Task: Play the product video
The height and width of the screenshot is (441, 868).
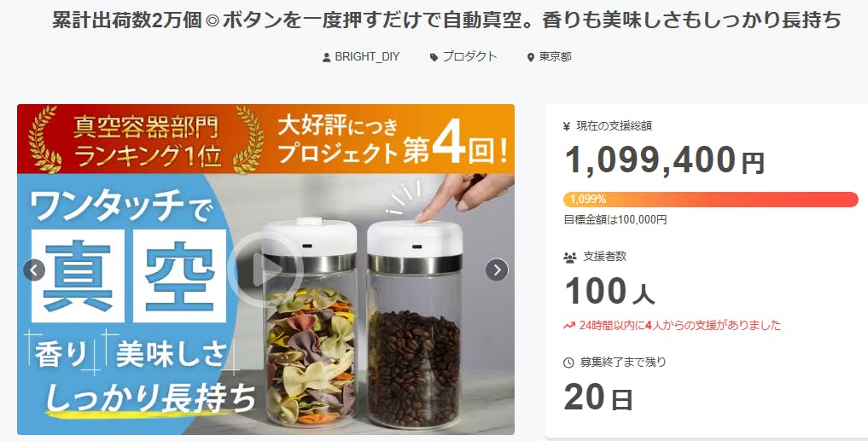Action: point(265,269)
